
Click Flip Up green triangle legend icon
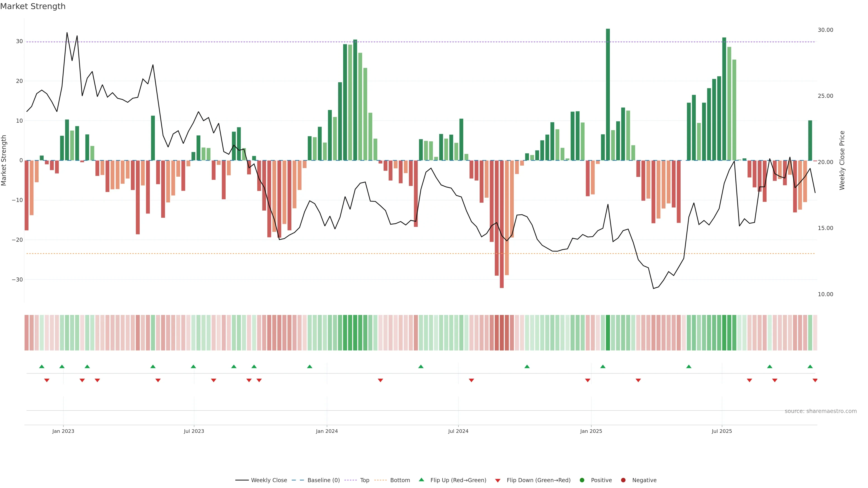421,480
